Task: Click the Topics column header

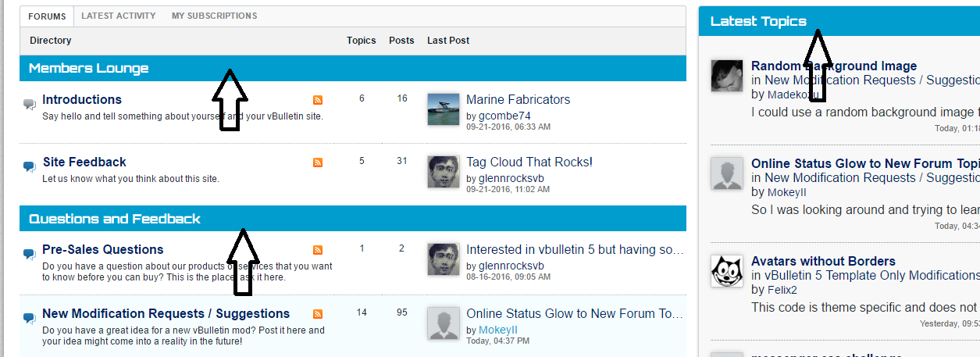Action: pyautogui.click(x=362, y=40)
